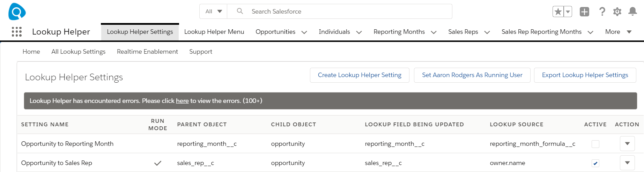
Task: Toggle Active checkbox for Opportunity to Reporting Month
Action: click(595, 144)
